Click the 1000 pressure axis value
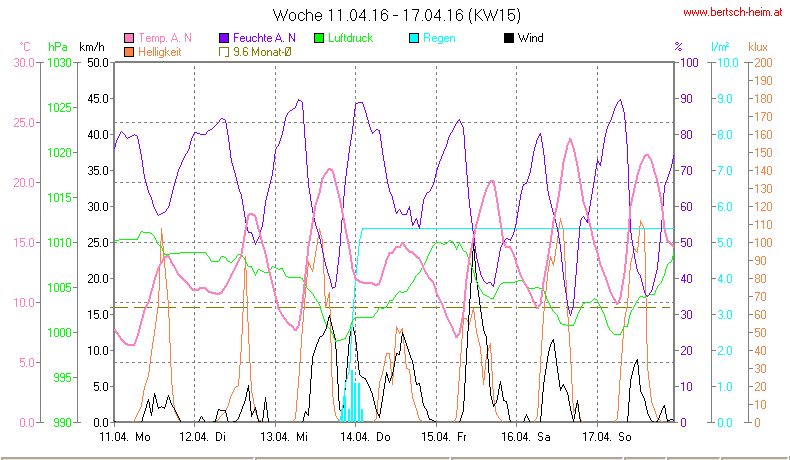The height and width of the screenshot is (460, 790). click(60, 333)
